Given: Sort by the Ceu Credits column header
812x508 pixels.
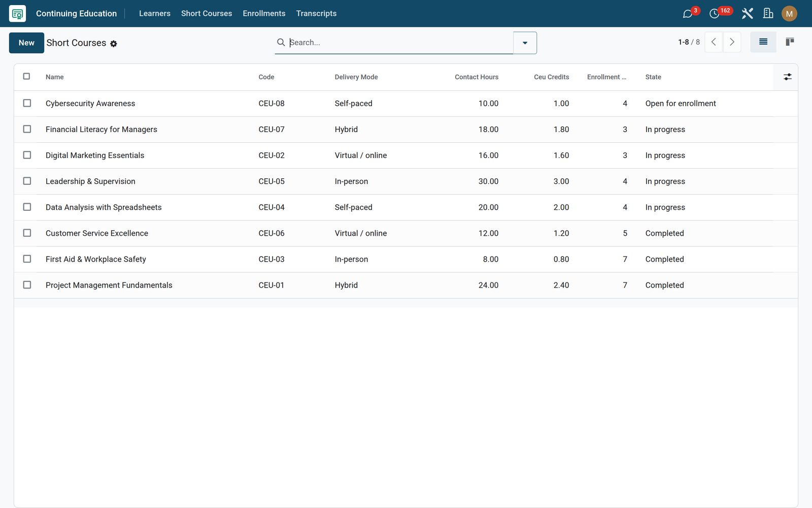Looking at the screenshot, I should pyautogui.click(x=551, y=77).
